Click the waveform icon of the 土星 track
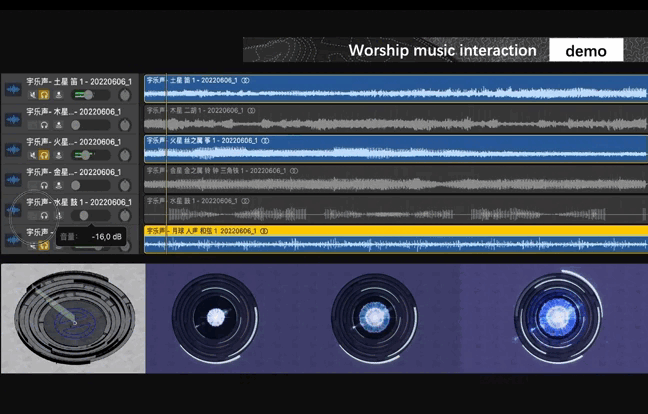The width and height of the screenshot is (648, 414). [x=13, y=88]
